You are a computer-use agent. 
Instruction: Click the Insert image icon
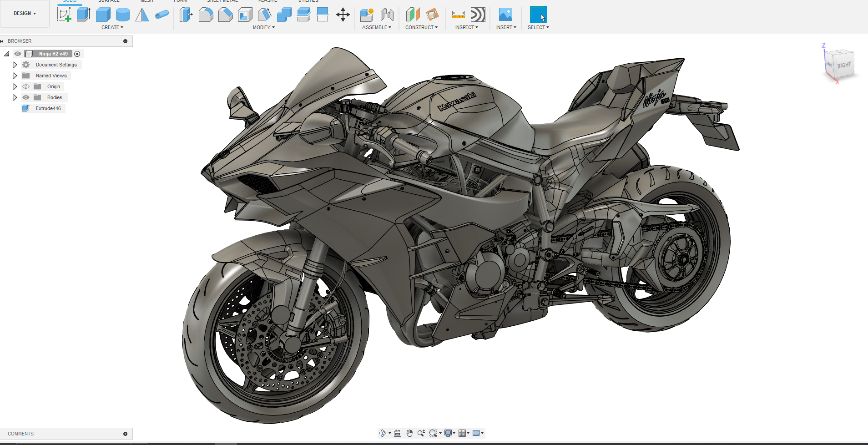click(505, 15)
